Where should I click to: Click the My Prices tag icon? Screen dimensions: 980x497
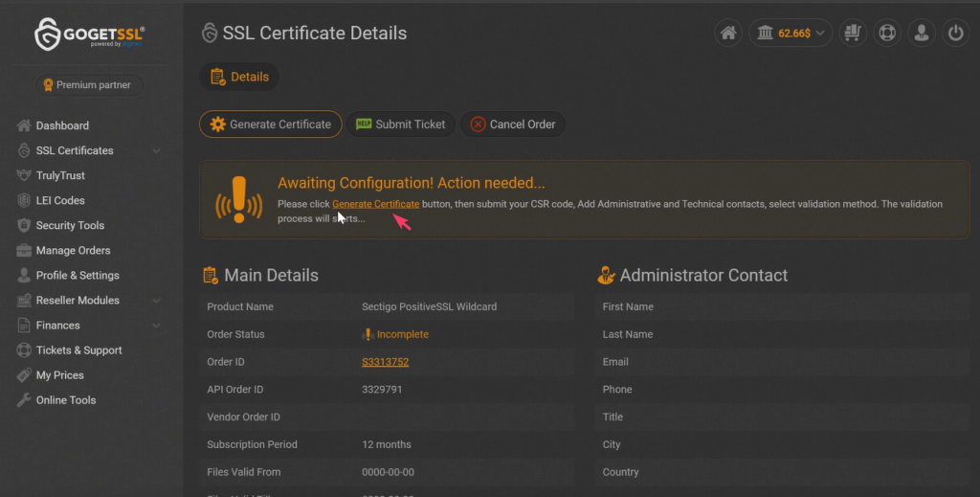click(x=24, y=375)
